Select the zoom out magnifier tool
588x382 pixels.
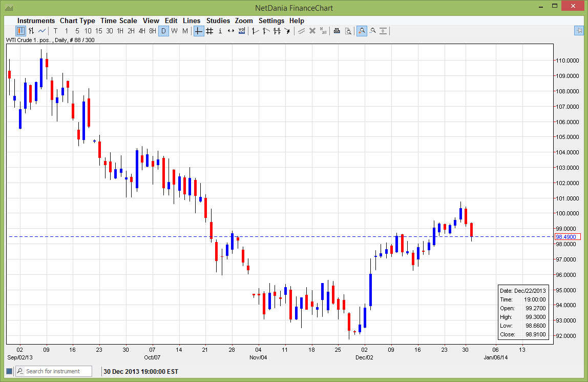(373, 31)
